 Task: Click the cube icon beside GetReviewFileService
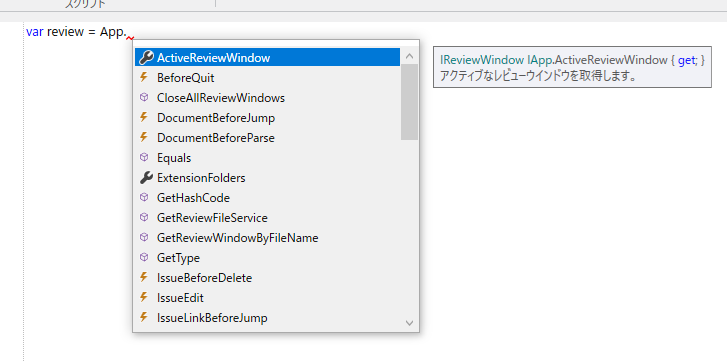click(144, 217)
